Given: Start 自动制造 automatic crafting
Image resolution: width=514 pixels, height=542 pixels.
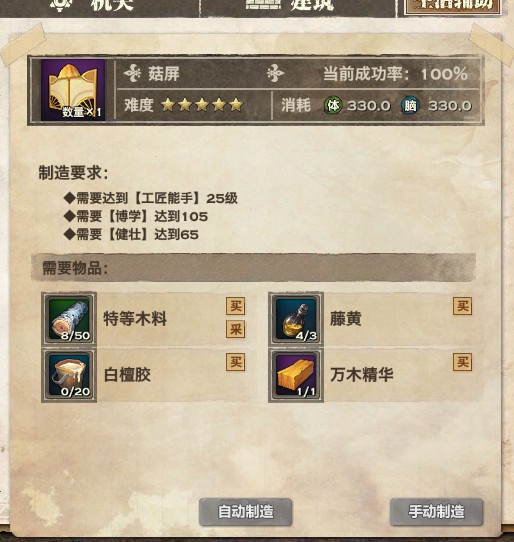Looking at the screenshot, I should pos(245,512).
